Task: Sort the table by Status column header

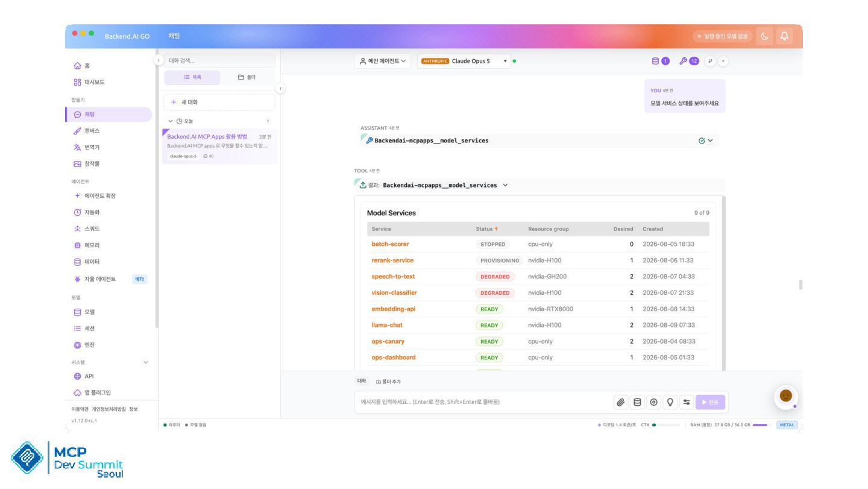Action: (487, 229)
